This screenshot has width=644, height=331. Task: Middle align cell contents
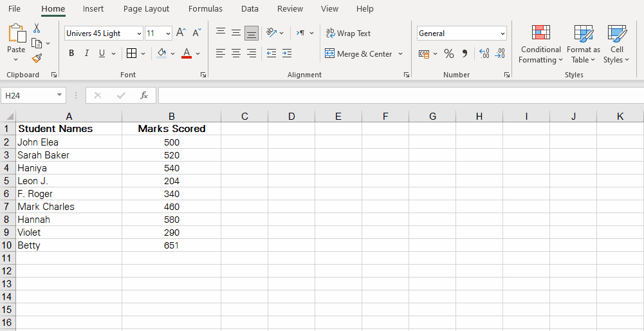pos(235,32)
